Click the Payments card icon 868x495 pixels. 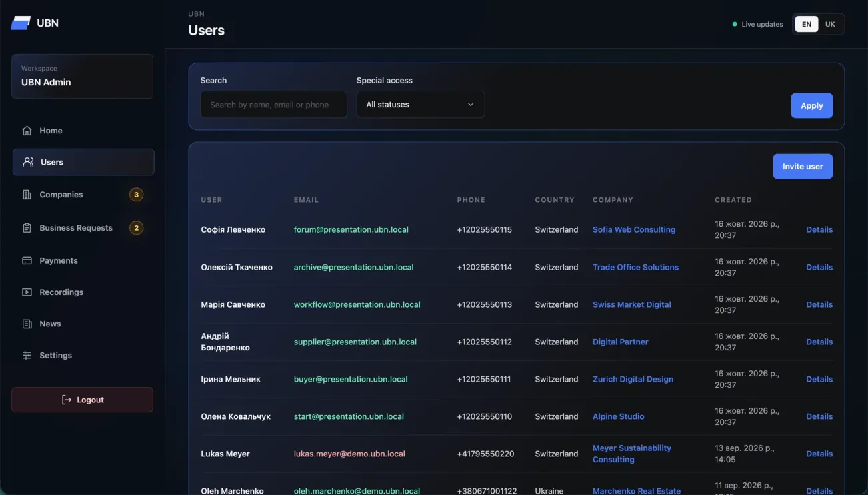tap(27, 260)
